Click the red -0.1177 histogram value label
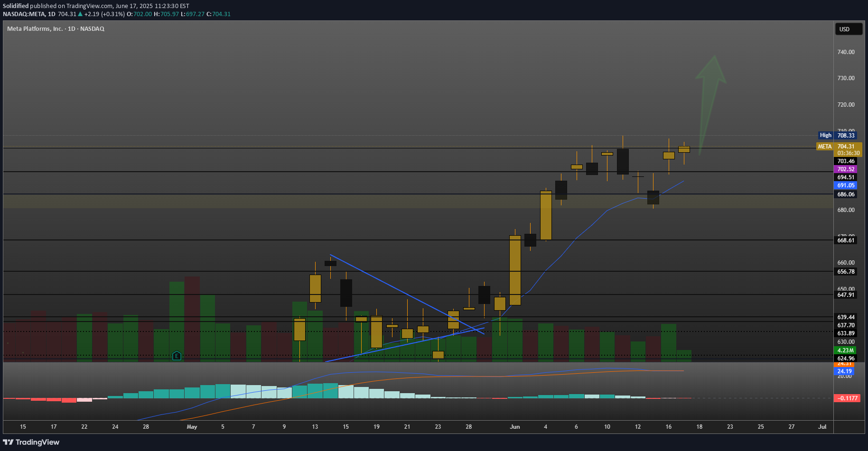Screen dimensions: 868x451 coord(847,398)
